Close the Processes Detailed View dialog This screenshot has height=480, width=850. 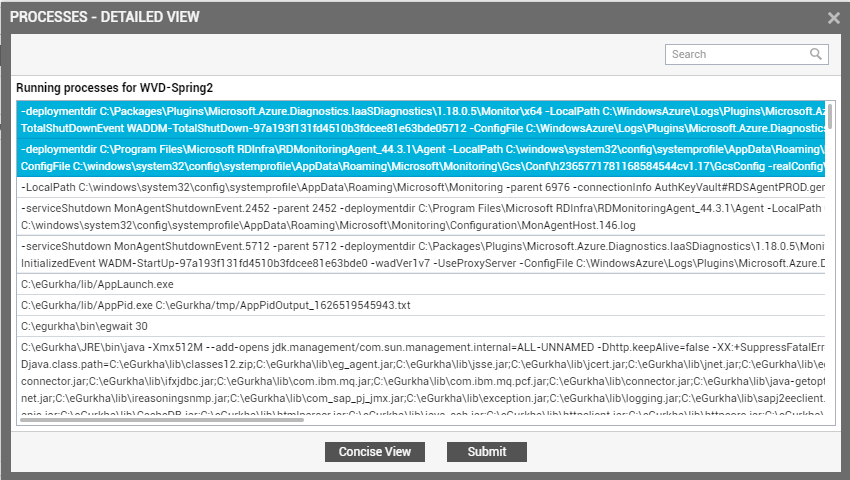[x=834, y=18]
